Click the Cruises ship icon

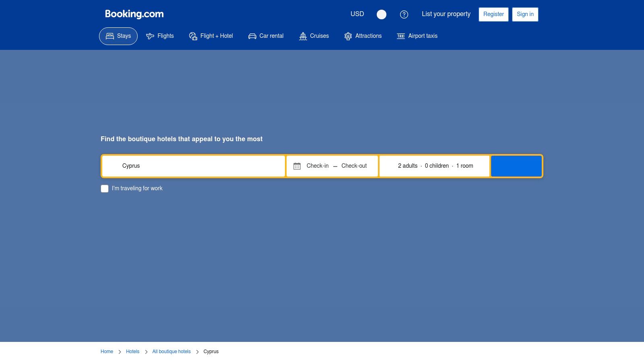[303, 36]
